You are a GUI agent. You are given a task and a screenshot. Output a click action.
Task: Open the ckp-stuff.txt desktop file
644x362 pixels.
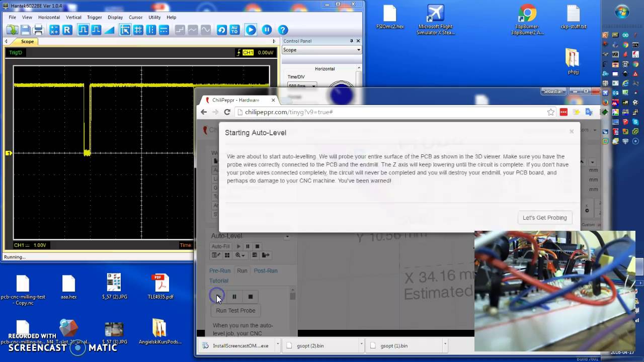(x=574, y=17)
